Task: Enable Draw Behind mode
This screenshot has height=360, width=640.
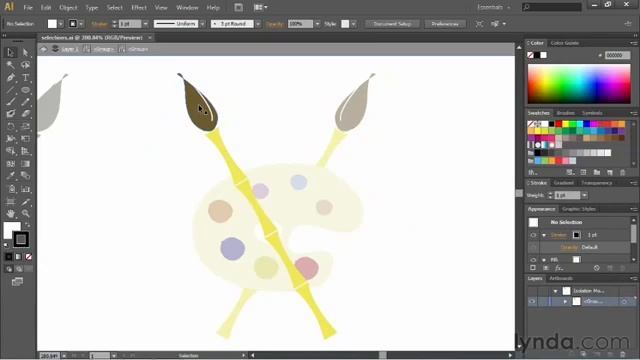Action: click(19, 269)
